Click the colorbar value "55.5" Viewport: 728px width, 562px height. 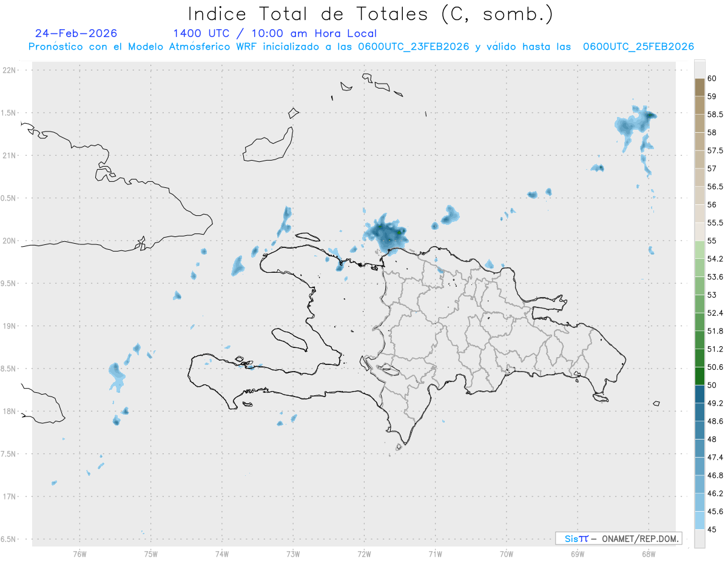[715, 222]
